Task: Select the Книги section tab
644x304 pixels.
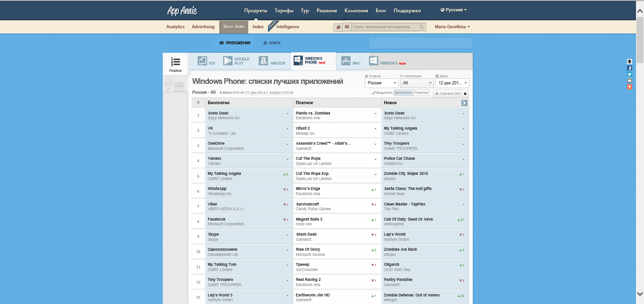Action: pos(272,43)
